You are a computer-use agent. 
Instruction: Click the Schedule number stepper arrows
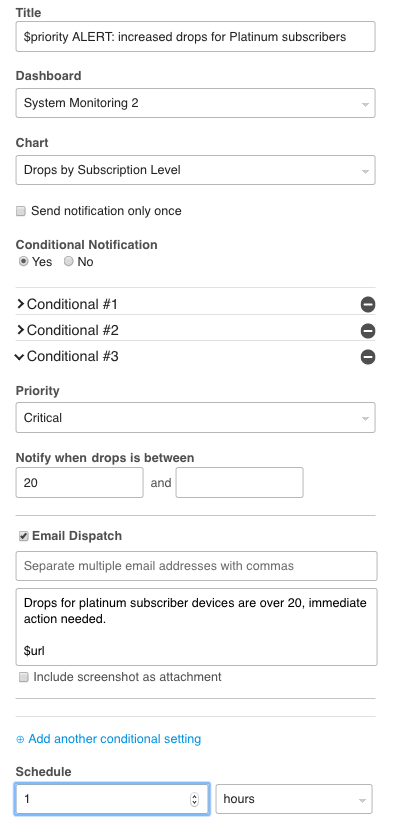tap(194, 799)
